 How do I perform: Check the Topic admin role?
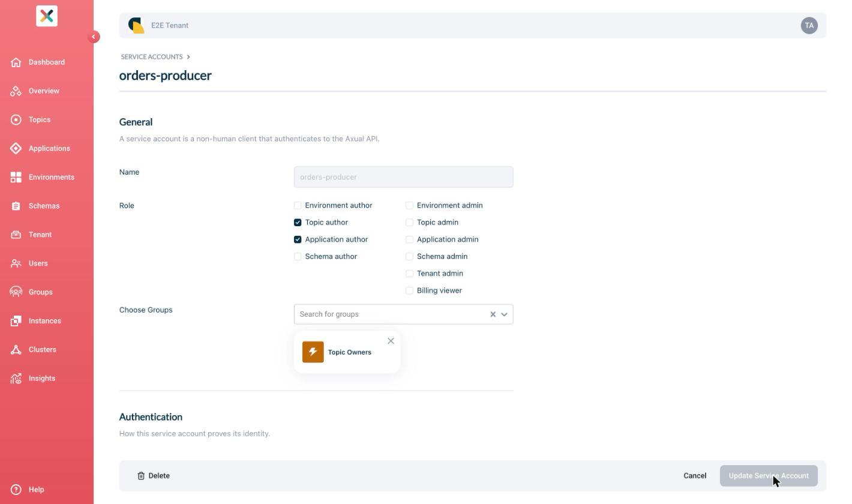[x=409, y=223]
